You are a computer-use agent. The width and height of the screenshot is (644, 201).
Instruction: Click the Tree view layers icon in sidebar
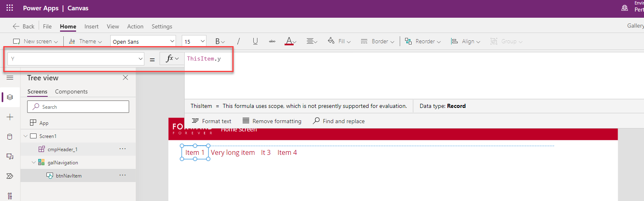click(10, 97)
